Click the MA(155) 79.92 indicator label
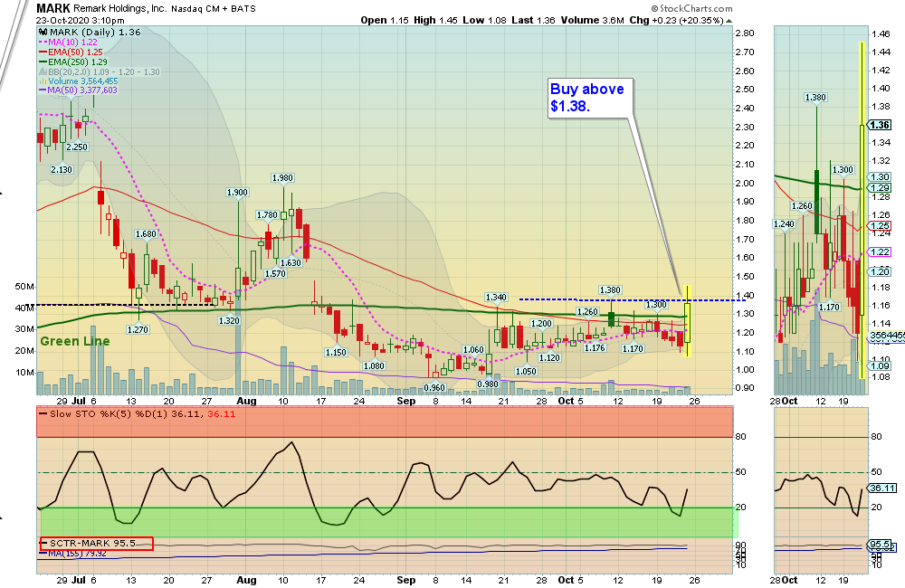This screenshot has width=905, height=588. coord(72,554)
